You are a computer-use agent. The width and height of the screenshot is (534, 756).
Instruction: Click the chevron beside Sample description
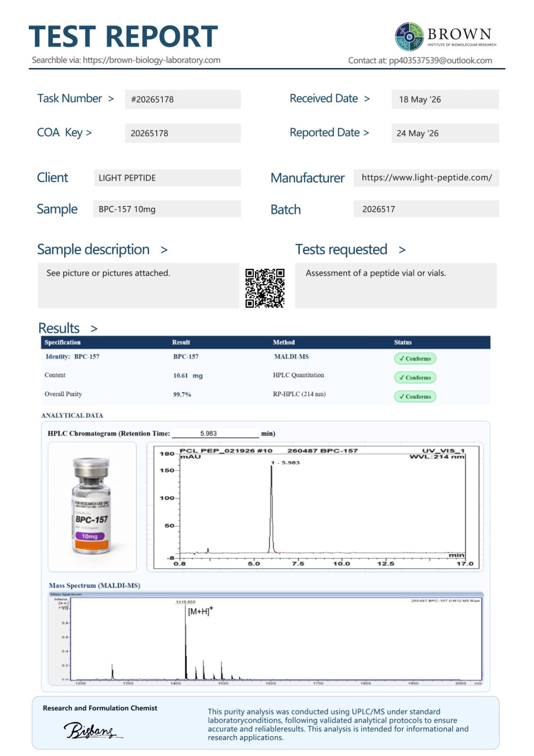click(164, 250)
